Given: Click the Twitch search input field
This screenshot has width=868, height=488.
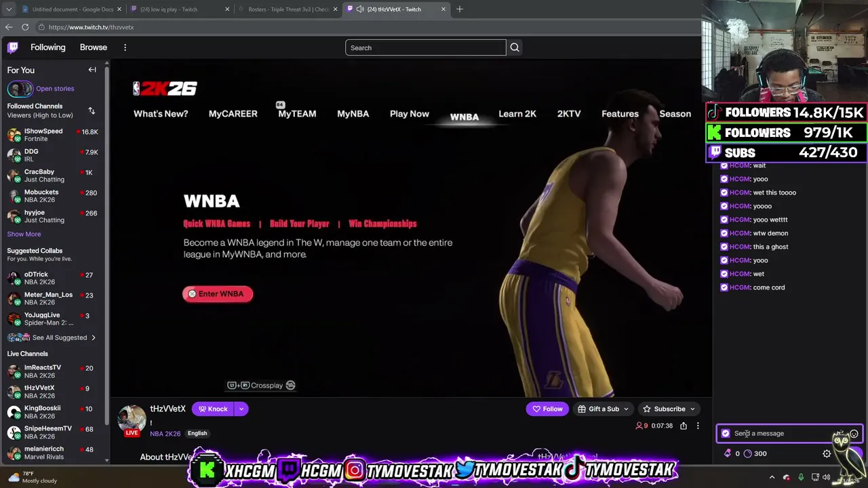Looking at the screenshot, I should [x=425, y=47].
